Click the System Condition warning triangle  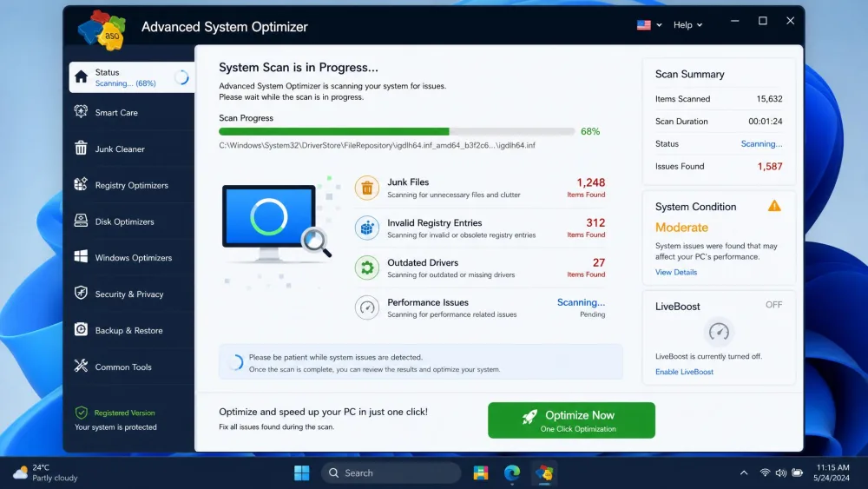point(774,206)
